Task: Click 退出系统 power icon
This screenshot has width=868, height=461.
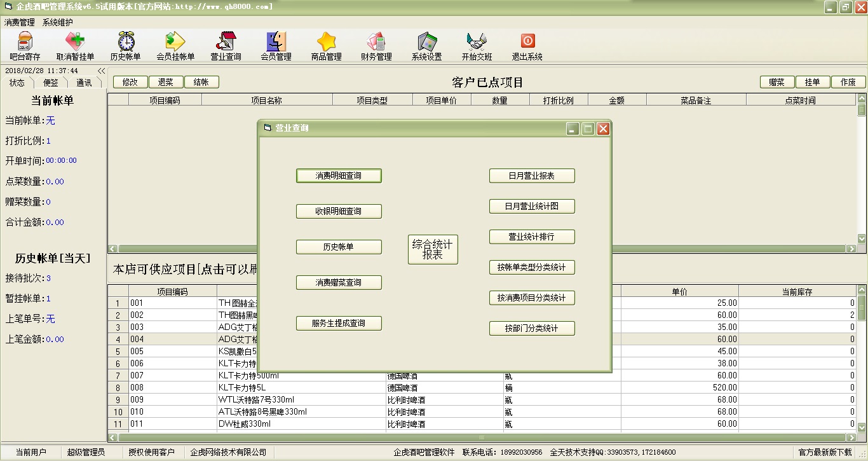Action: point(527,46)
